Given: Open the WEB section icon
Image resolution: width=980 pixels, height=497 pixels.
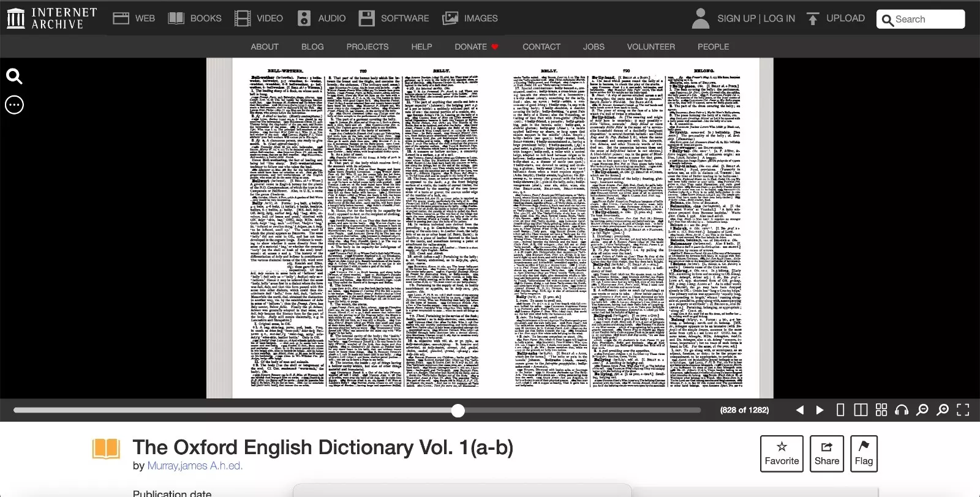Looking at the screenshot, I should 121,18.
